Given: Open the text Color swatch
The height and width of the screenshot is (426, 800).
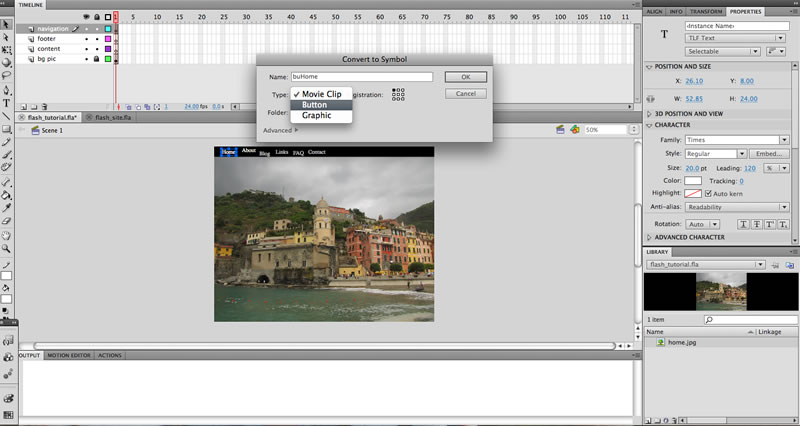Looking at the screenshot, I should (x=693, y=181).
